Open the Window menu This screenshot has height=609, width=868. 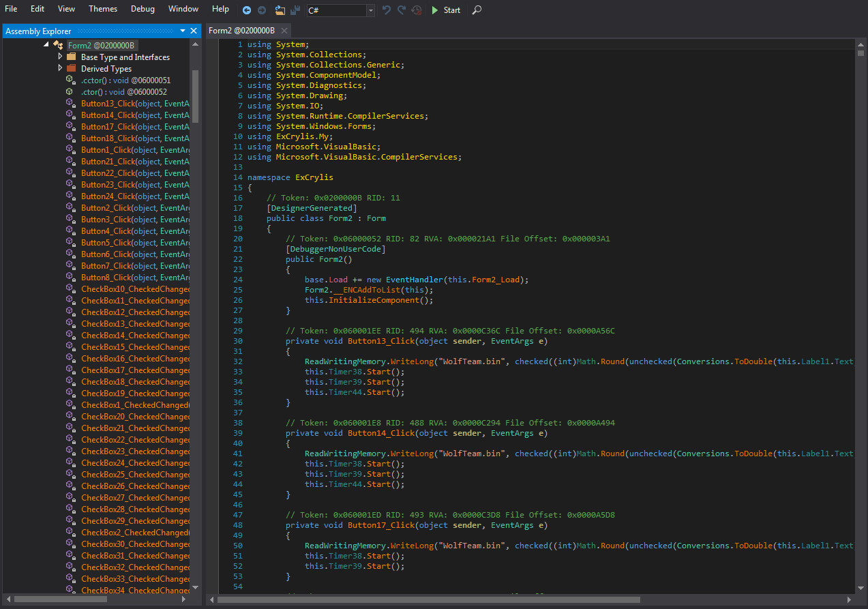(183, 9)
